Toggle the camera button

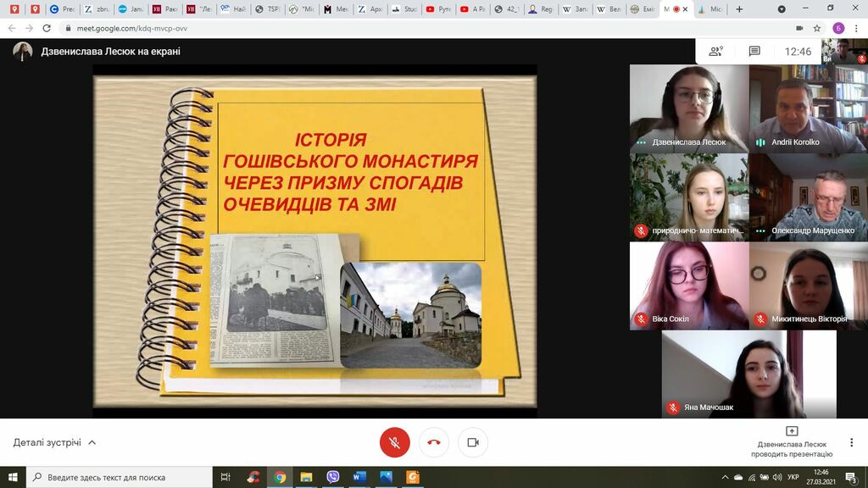[x=473, y=442]
